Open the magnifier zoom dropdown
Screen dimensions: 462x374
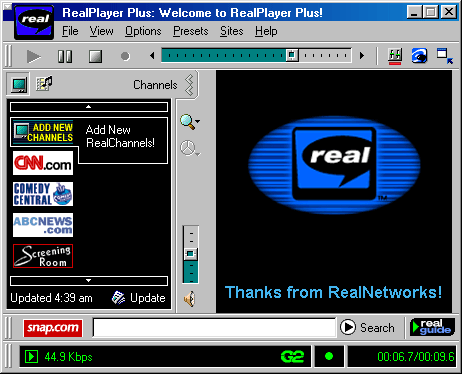190,122
